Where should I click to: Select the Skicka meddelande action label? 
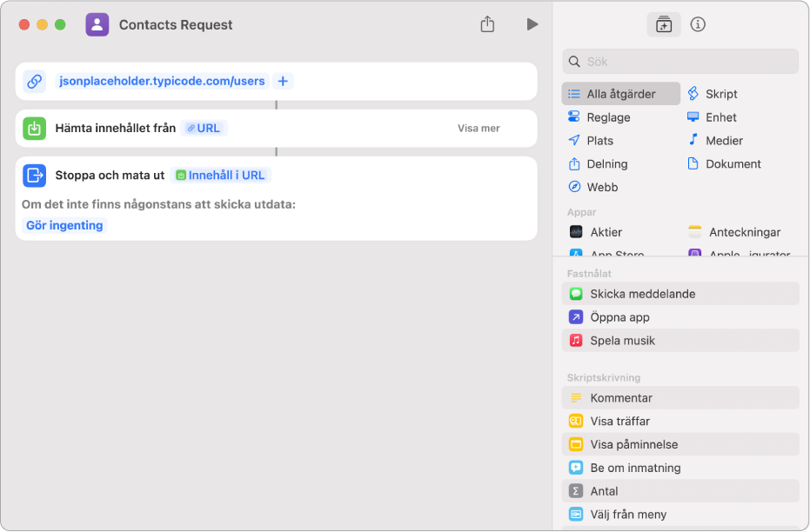point(643,294)
